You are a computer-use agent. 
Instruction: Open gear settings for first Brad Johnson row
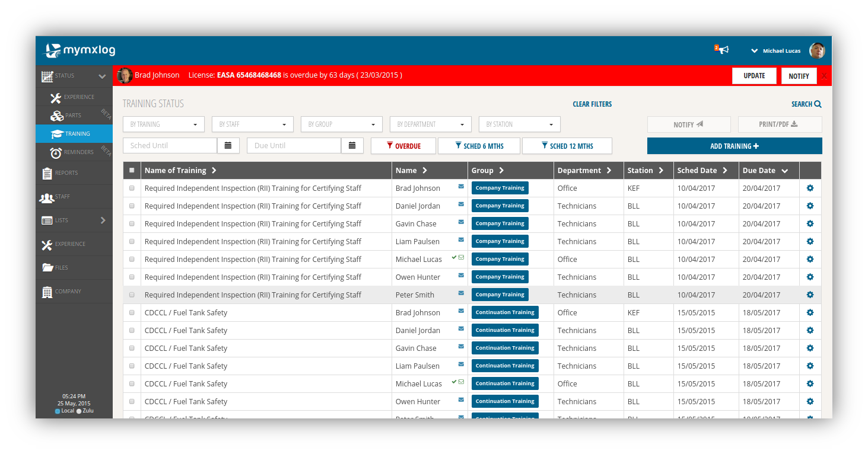pyautogui.click(x=810, y=188)
